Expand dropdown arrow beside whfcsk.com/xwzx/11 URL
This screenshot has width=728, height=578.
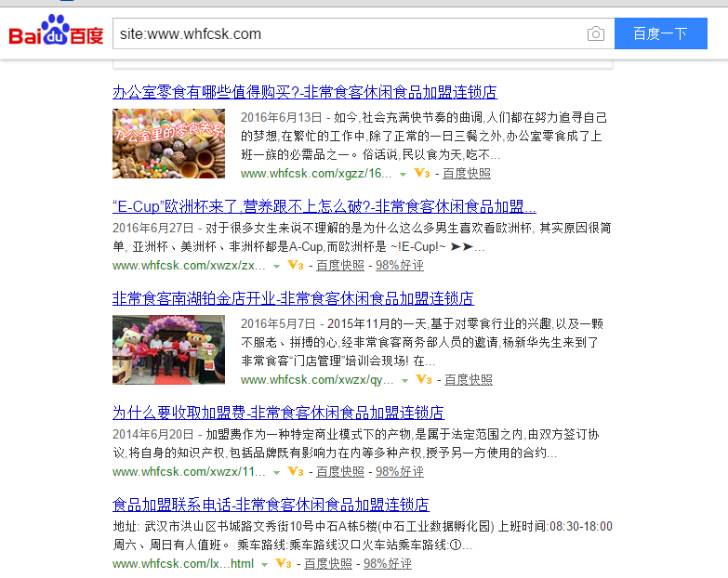(277, 473)
